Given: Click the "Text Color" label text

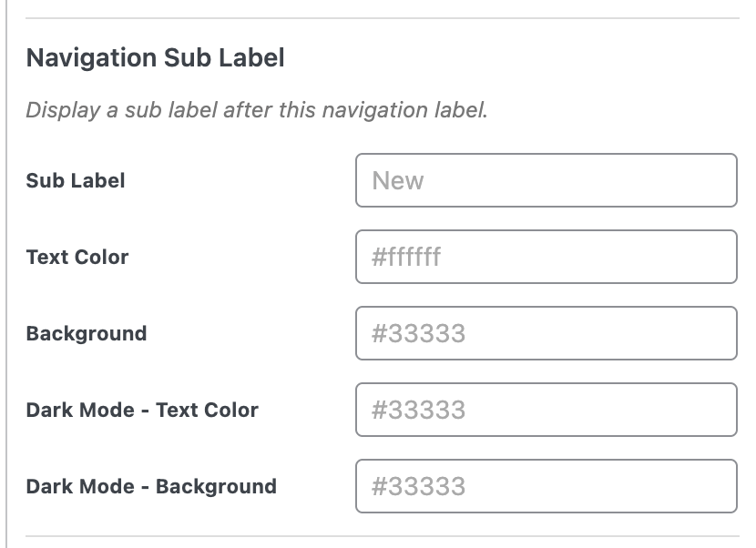Looking at the screenshot, I should (x=77, y=257).
